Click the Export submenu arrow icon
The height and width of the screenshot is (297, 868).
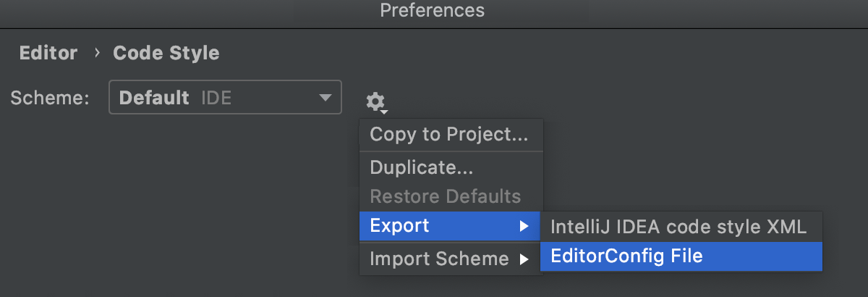[524, 226]
